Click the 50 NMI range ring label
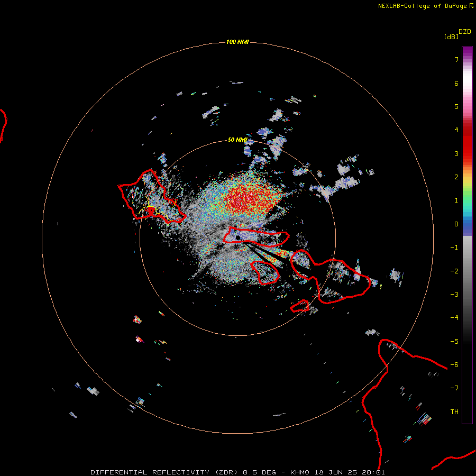Image resolution: width=476 pixels, height=476 pixels. tap(237, 140)
